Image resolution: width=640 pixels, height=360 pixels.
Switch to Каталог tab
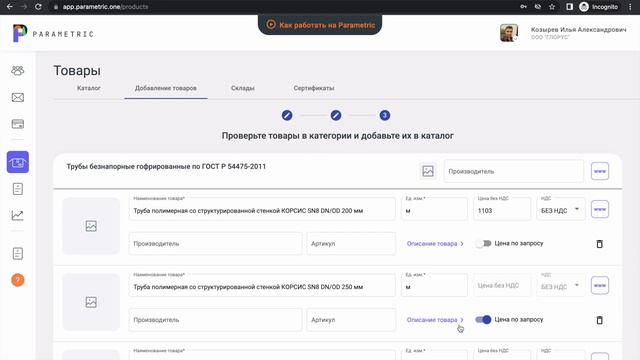[89, 88]
